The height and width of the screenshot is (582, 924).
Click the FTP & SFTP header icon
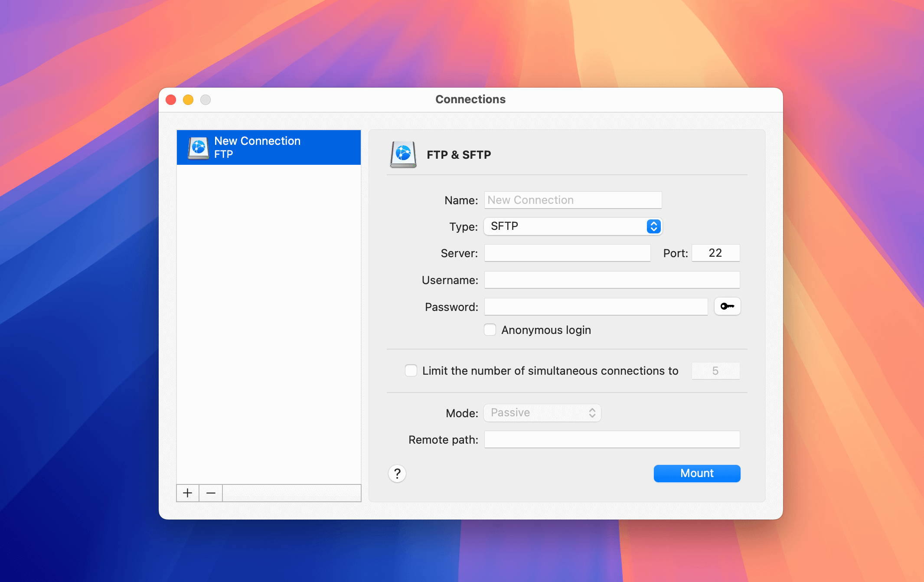click(x=402, y=154)
